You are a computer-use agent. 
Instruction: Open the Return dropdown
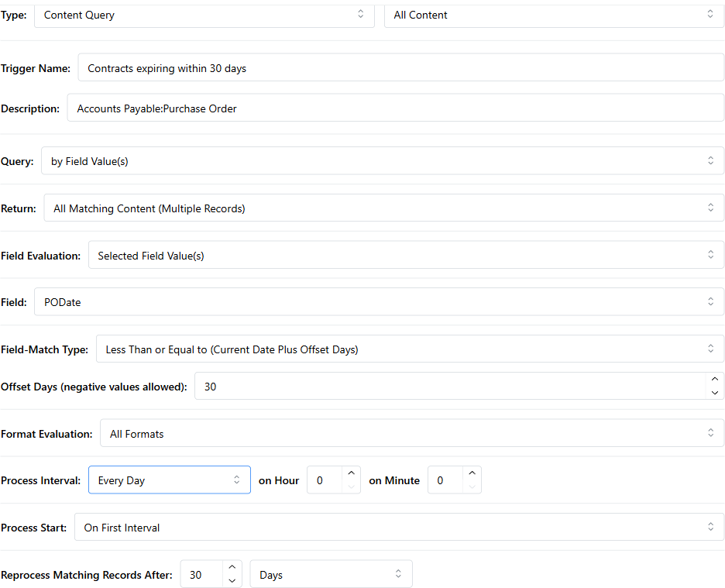(x=383, y=208)
